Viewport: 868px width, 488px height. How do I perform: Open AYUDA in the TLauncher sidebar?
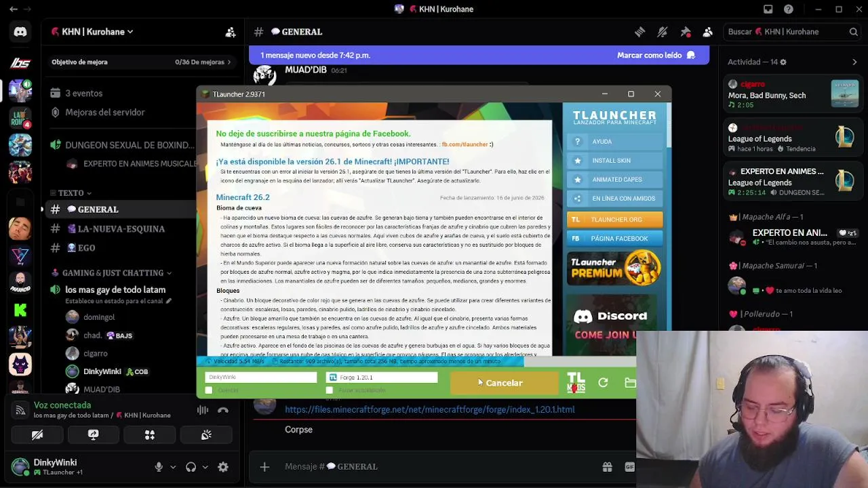(614, 142)
